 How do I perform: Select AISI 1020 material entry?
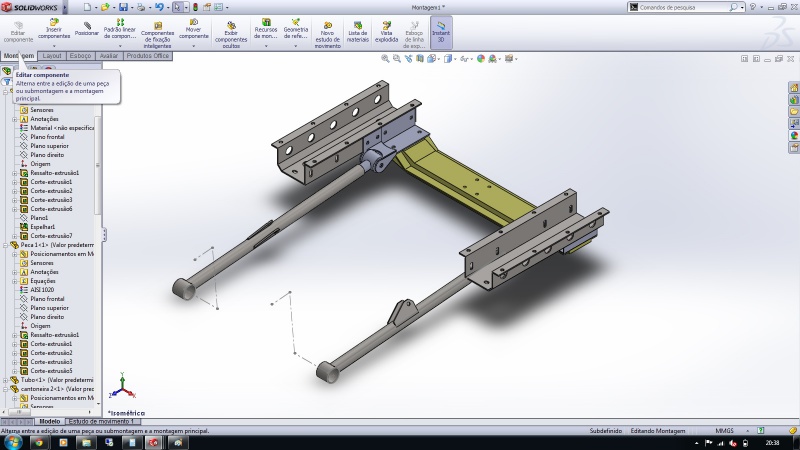tap(42, 290)
